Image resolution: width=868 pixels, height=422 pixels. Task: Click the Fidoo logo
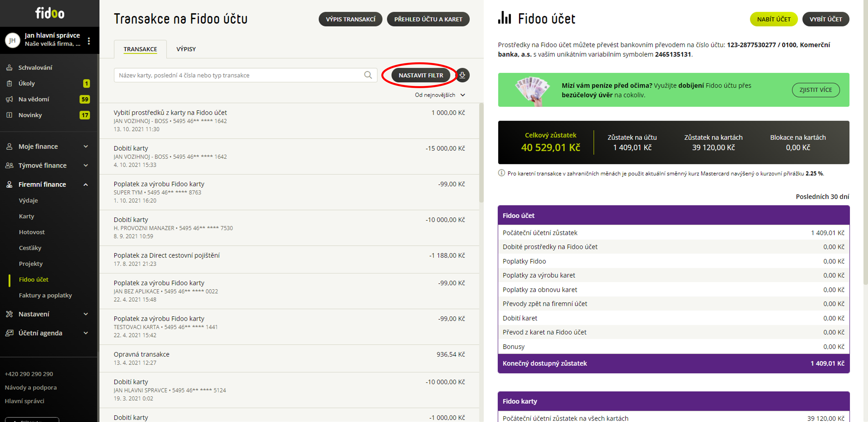click(50, 13)
